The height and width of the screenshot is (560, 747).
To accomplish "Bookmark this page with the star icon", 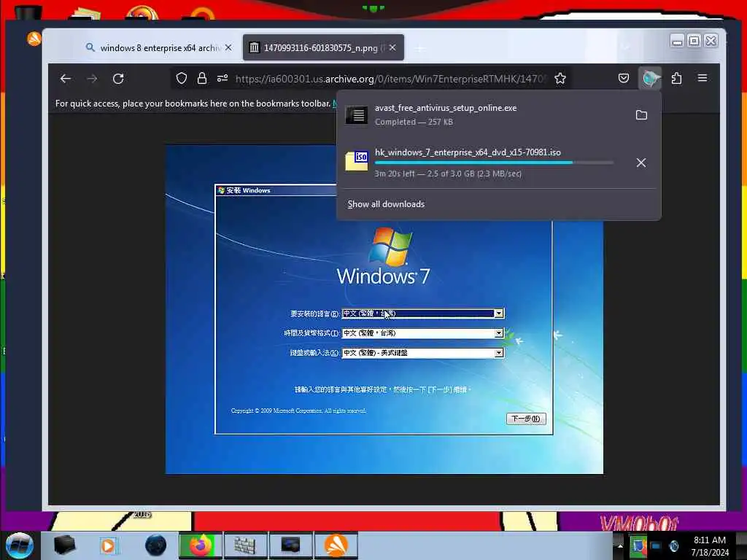I will tap(560, 78).
